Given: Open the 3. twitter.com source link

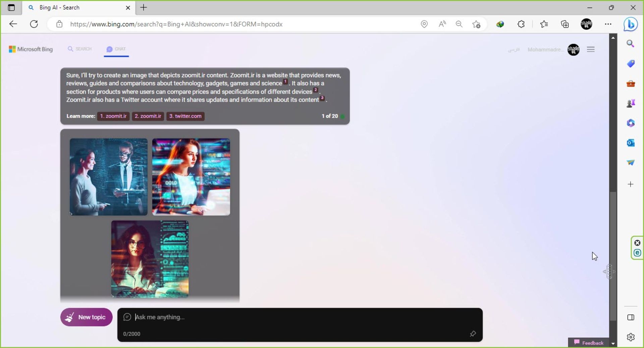Looking at the screenshot, I should (x=185, y=116).
